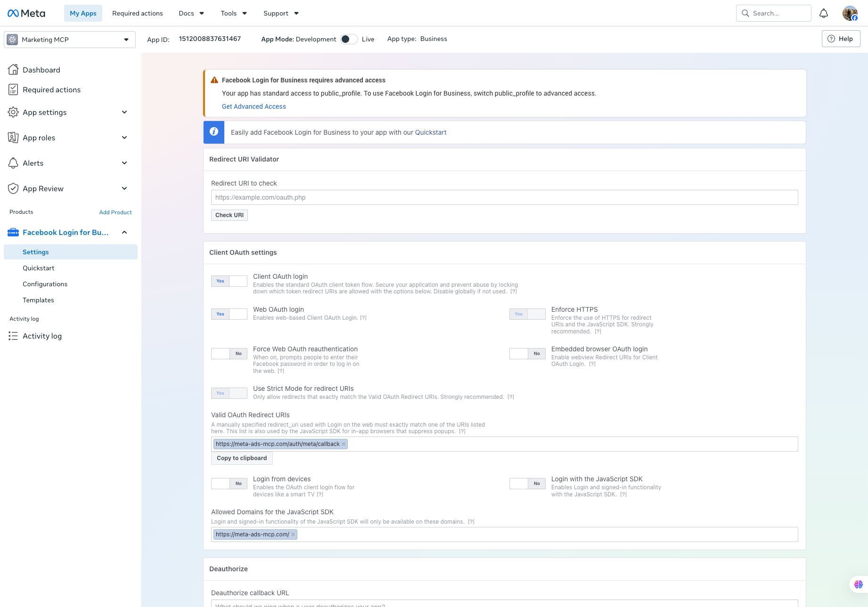Click the Quickstart link in info banner
The height and width of the screenshot is (607, 868).
(431, 132)
